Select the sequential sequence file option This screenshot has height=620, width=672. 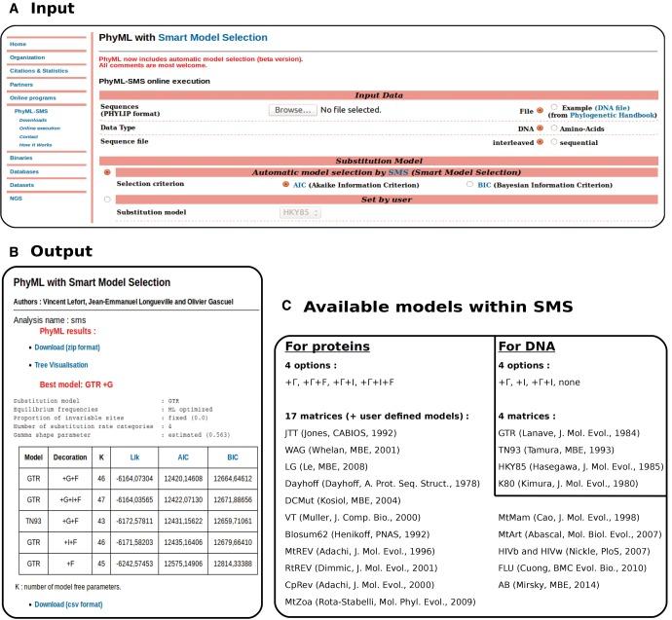[x=554, y=141]
